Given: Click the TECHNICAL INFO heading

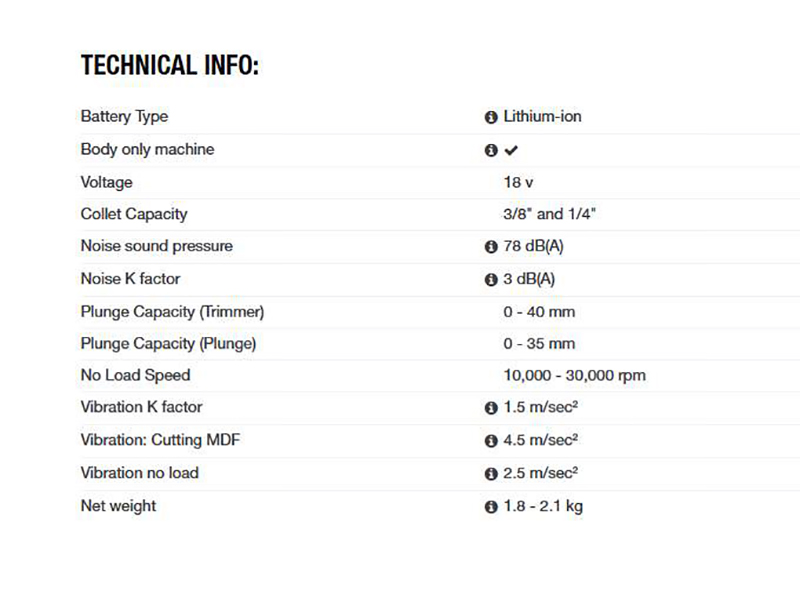Looking at the screenshot, I should [169, 66].
